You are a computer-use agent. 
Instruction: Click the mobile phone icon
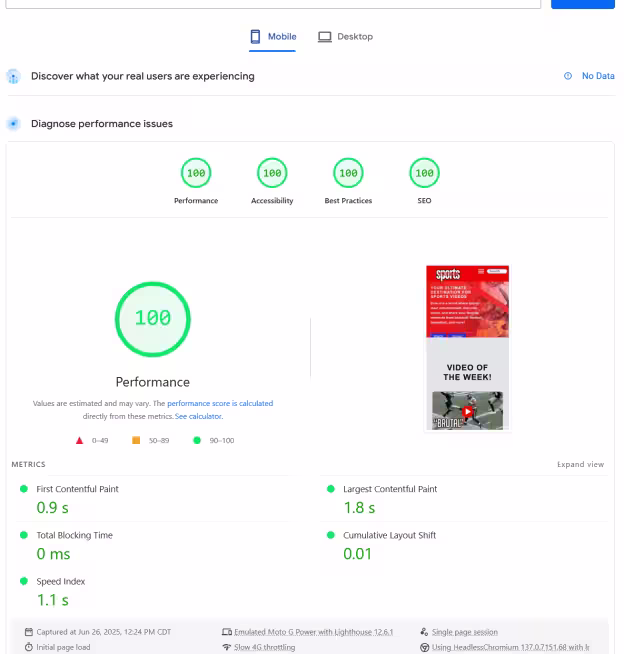(x=255, y=37)
